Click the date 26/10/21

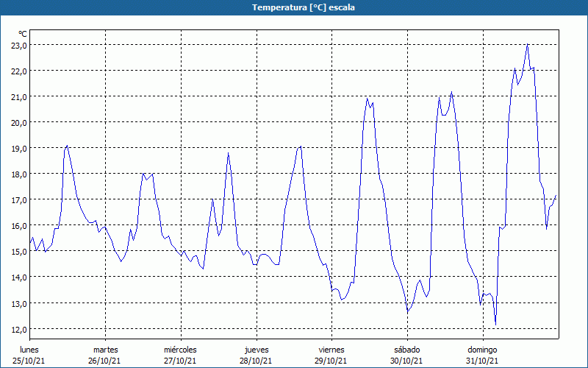pos(104,361)
